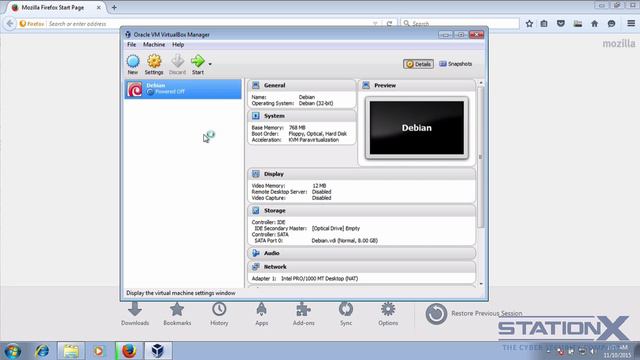Click the Debian OS icon in VM list
Viewport: 640px width, 360px height.
tap(135, 89)
